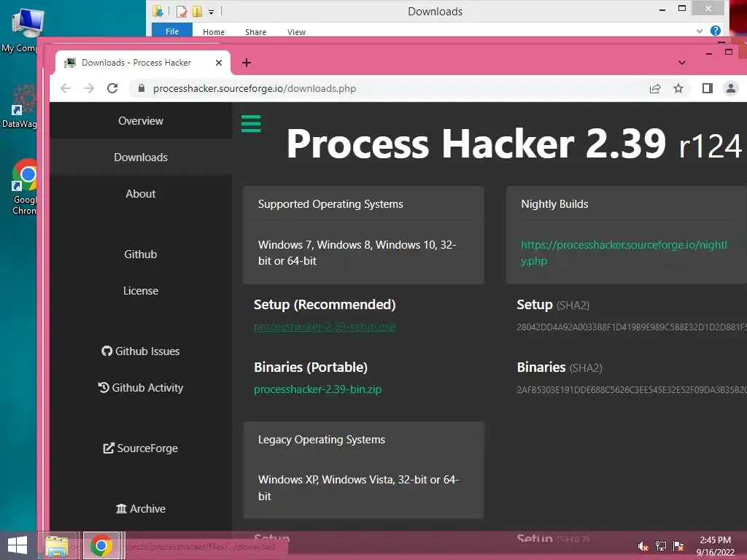This screenshot has width=747, height=560.
Task: Toggle the Chrome side panel icon
Action: click(708, 88)
